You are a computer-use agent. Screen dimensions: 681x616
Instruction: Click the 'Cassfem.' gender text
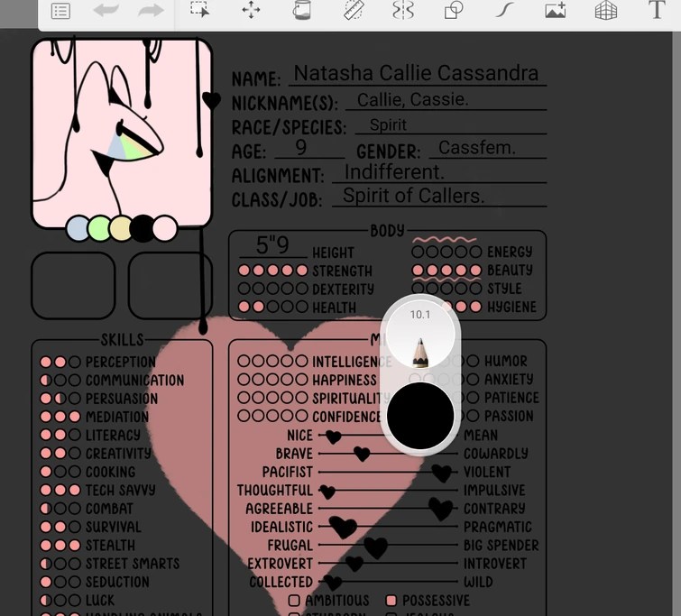[x=477, y=148]
